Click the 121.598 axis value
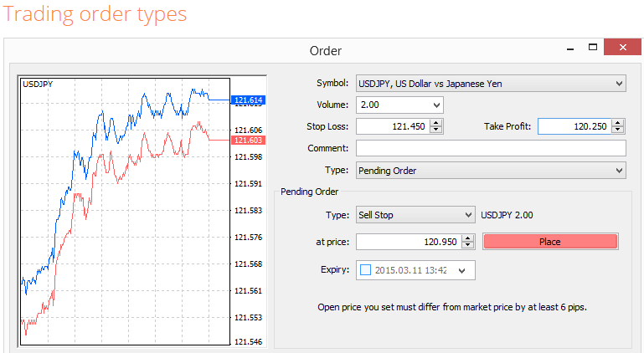Viewport: 644px width, 353px height. tap(248, 156)
